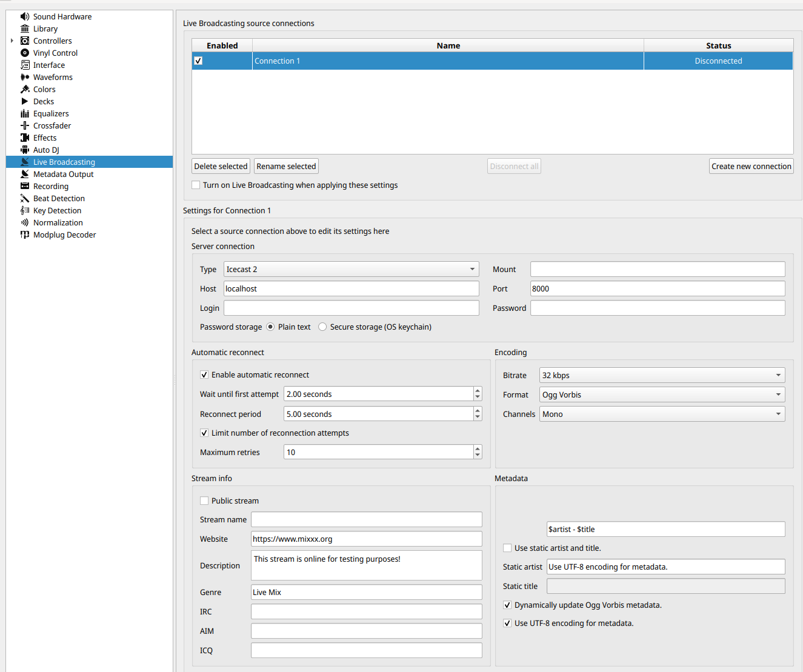Open the Bitrate dropdown
Viewport: 803px width, 672px height.
click(662, 375)
